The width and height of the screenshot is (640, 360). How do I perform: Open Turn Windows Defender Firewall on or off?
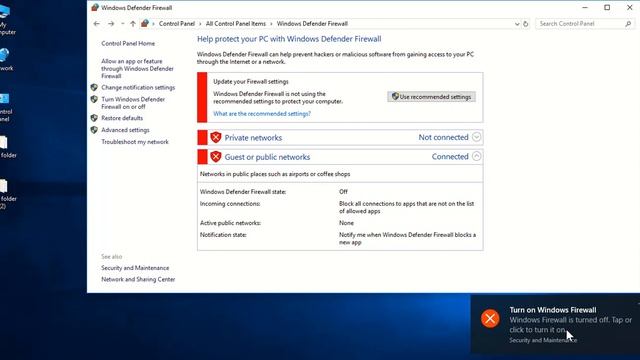pyautogui.click(x=133, y=103)
